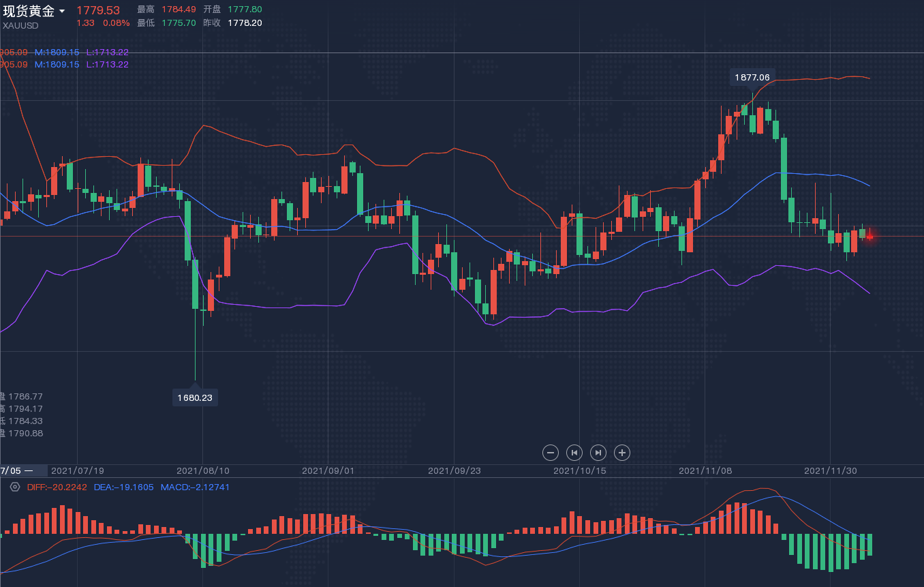
Task: Click the XAUUSD ticker text
Action: pos(20,25)
